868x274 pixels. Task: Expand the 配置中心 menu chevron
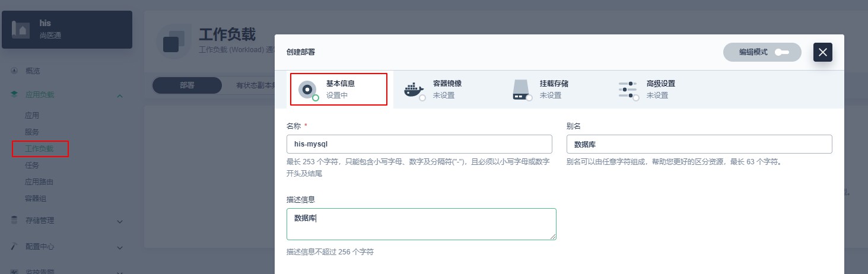pos(120,247)
